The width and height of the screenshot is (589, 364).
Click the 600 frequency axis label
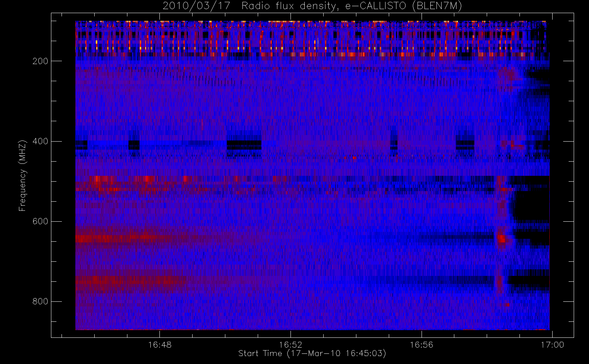pos(40,221)
